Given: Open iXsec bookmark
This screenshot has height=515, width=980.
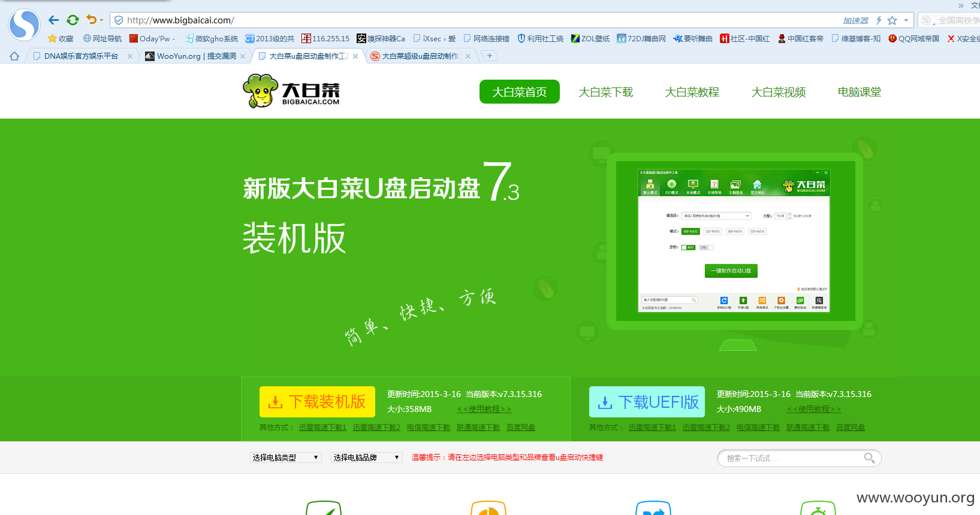Looking at the screenshot, I should point(434,38).
